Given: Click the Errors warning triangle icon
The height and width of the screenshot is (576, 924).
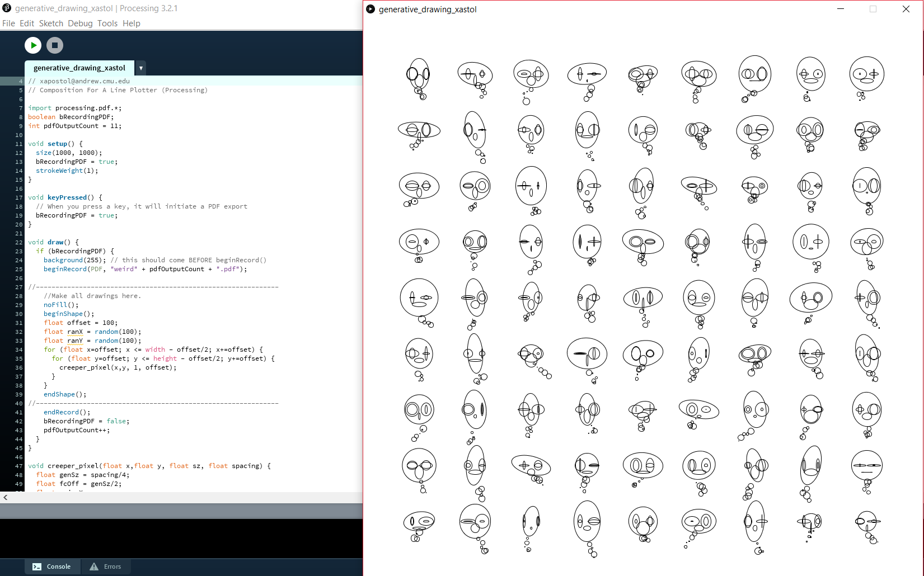Looking at the screenshot, I should [94, 566].
